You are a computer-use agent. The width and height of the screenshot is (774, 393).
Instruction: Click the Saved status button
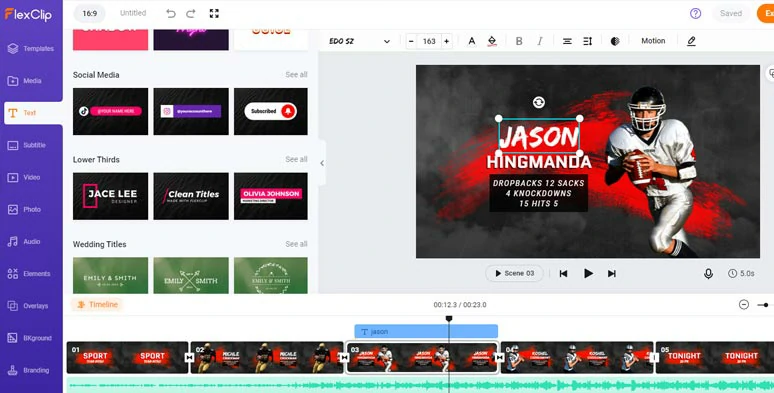731,13
